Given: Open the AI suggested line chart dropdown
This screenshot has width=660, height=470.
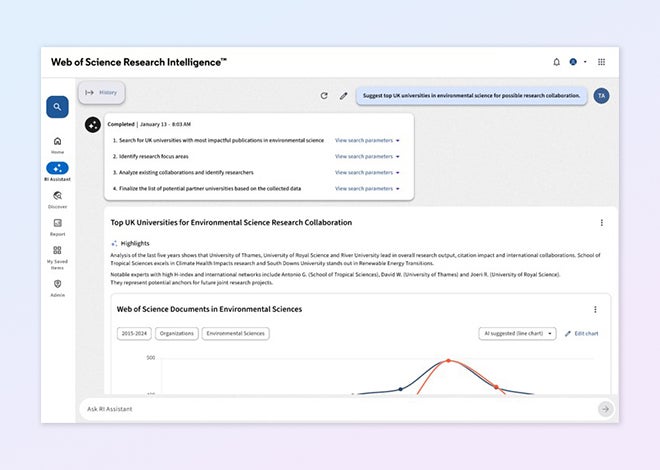Looking at the screenshot, I should [x=517, y=333].
